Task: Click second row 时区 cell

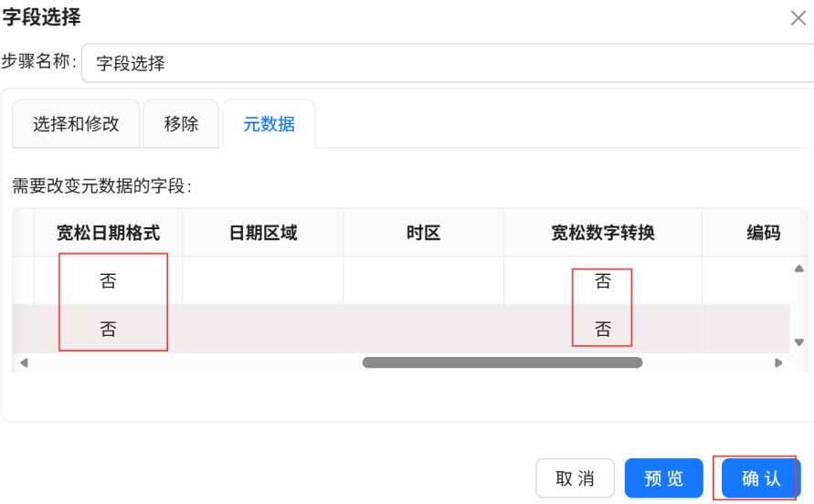Action: [423, 329]
